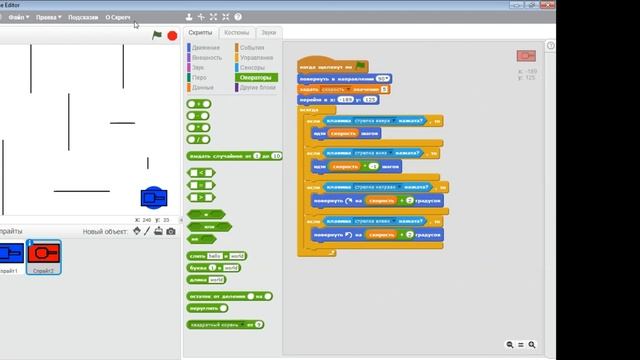Select the Операторы block category
This screenshot has width=640, height=360.
(256, 77)
